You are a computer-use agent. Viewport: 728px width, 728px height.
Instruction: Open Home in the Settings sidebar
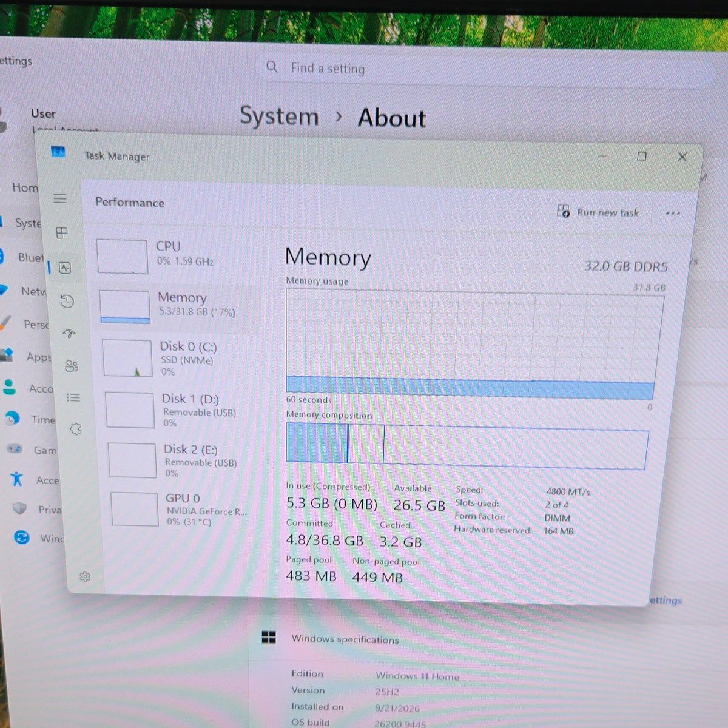pos(24,187)
